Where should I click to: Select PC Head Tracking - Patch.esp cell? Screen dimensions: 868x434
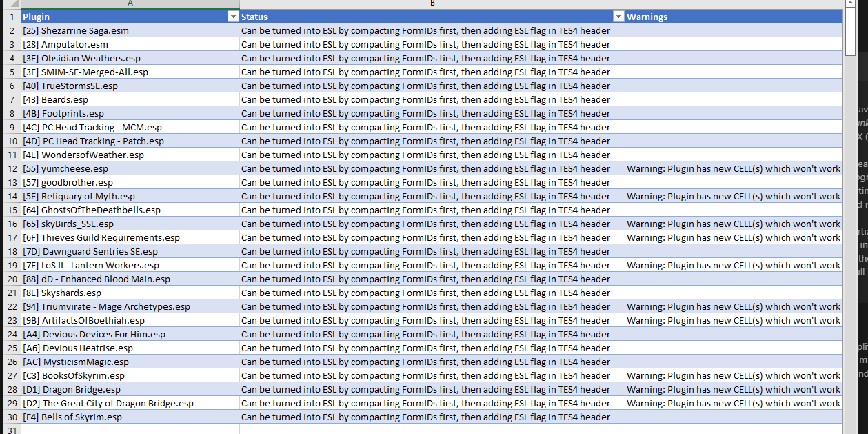(130, 141)
